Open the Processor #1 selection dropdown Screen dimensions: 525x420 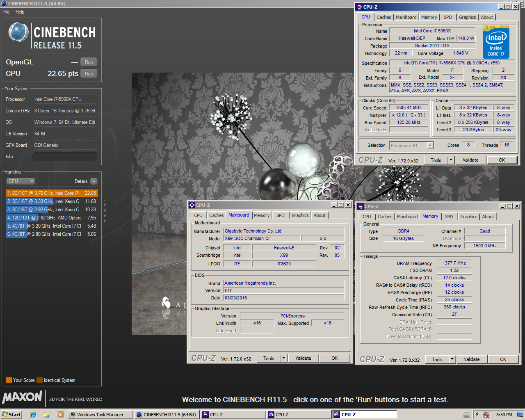point(411,146)
